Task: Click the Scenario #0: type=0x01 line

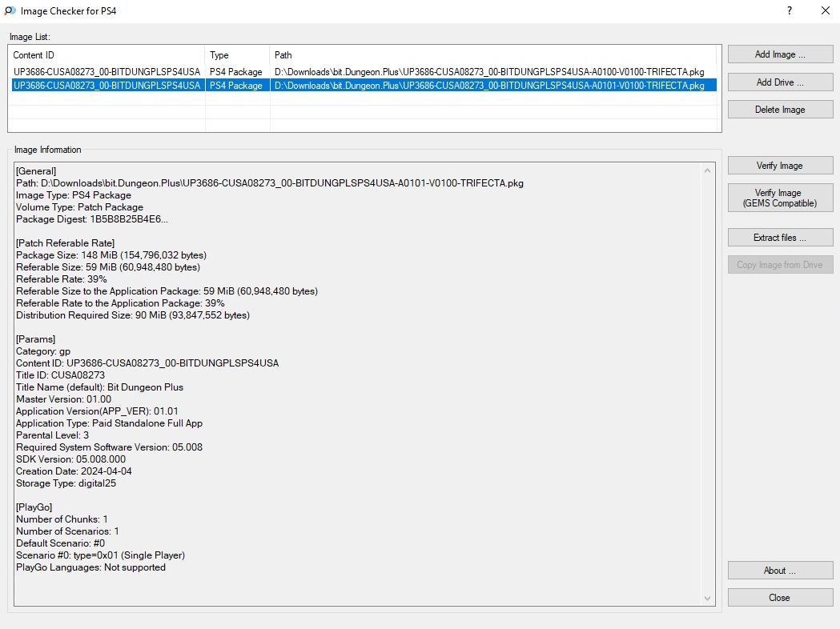Action: (100, 555)
